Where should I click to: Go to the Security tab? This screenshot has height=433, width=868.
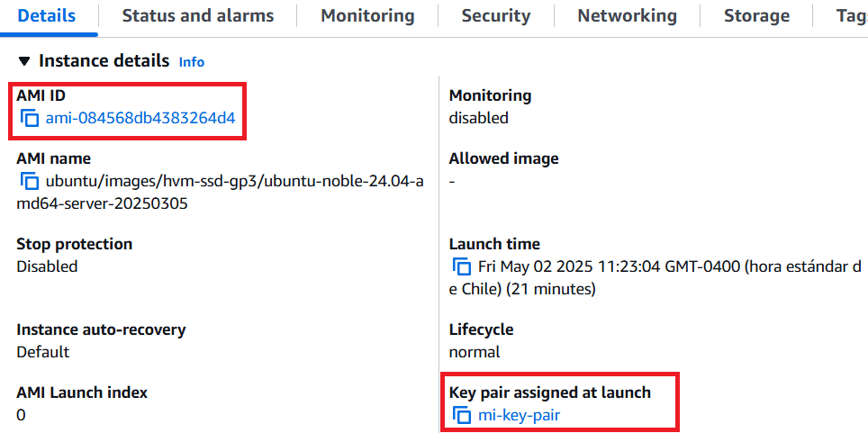(496, 15)
